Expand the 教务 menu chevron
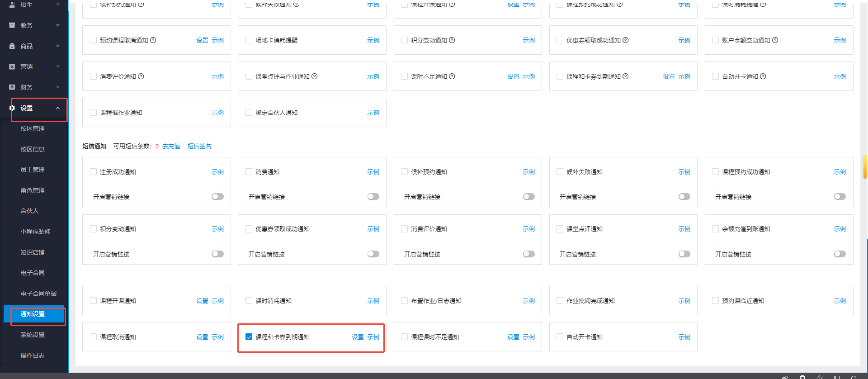Image resolution: width=868 pixels, height=379 pixels. click(x=58, y=25)
